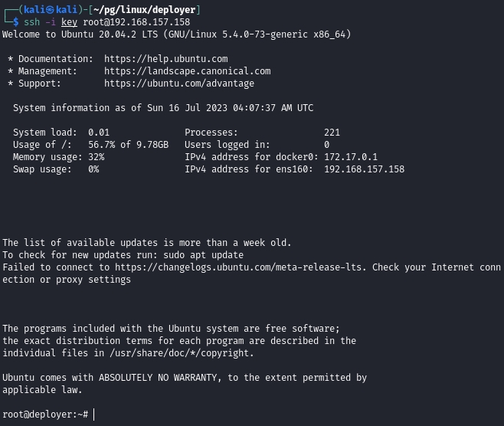Click the https://help.ubuntu.com documentation link

165,59
